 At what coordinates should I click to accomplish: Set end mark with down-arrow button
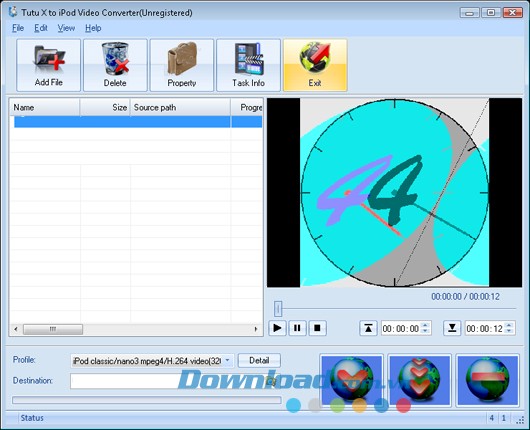(452, 328)
